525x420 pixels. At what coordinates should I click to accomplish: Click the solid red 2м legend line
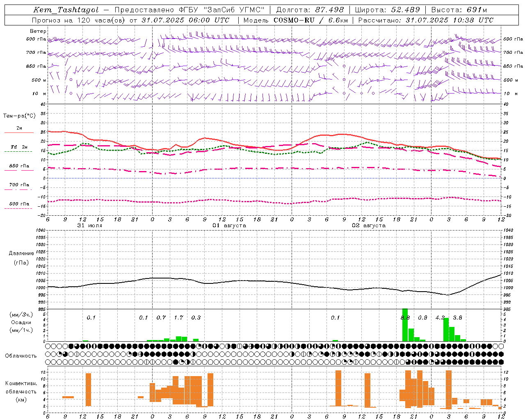[x=19, y=133]
